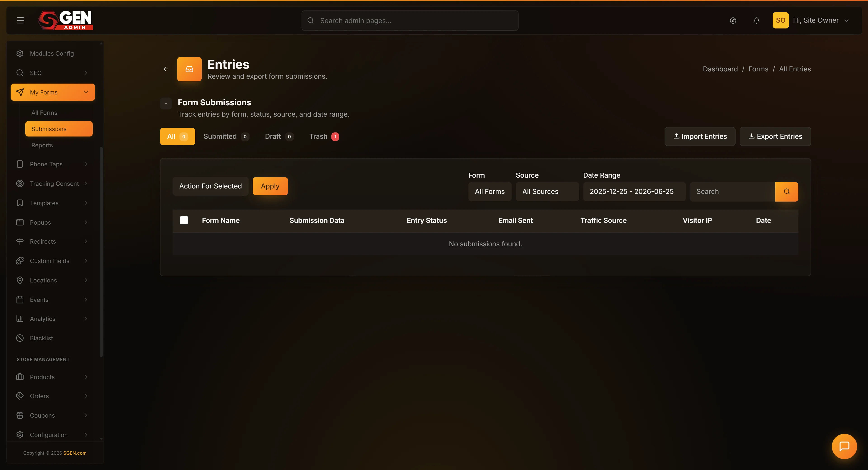Click the Locations pin icon

pos(20,280)
